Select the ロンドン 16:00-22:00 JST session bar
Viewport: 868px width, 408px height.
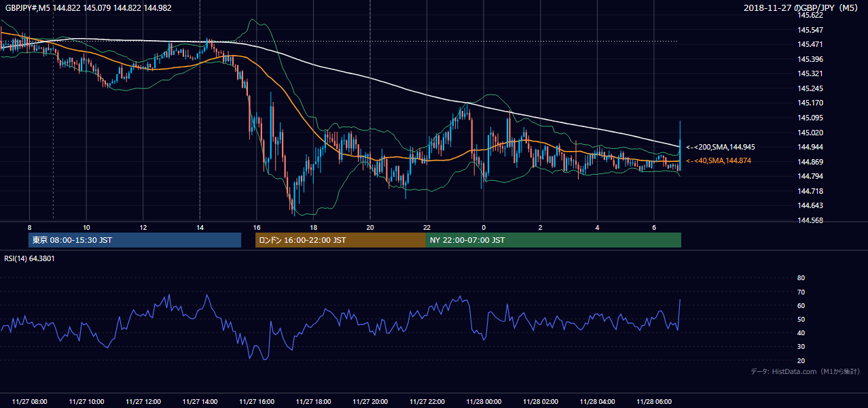pos(340,240)
